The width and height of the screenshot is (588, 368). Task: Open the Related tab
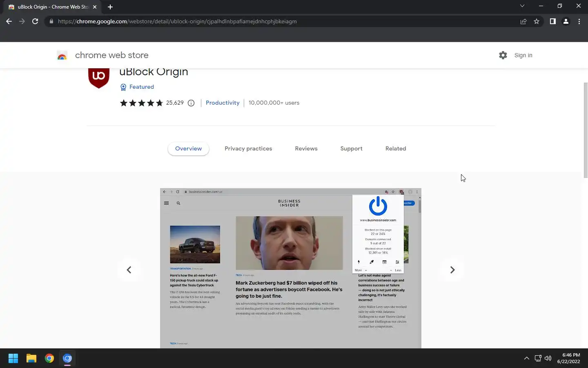click(396, 149)
